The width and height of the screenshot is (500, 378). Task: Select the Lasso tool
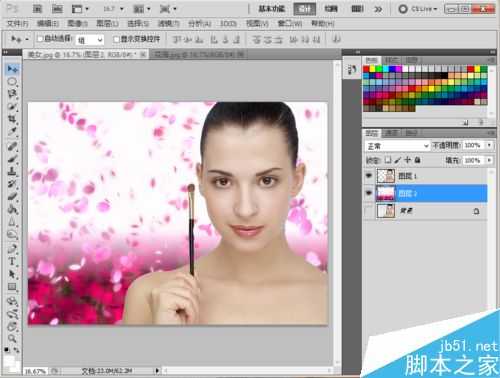[12, 94]
